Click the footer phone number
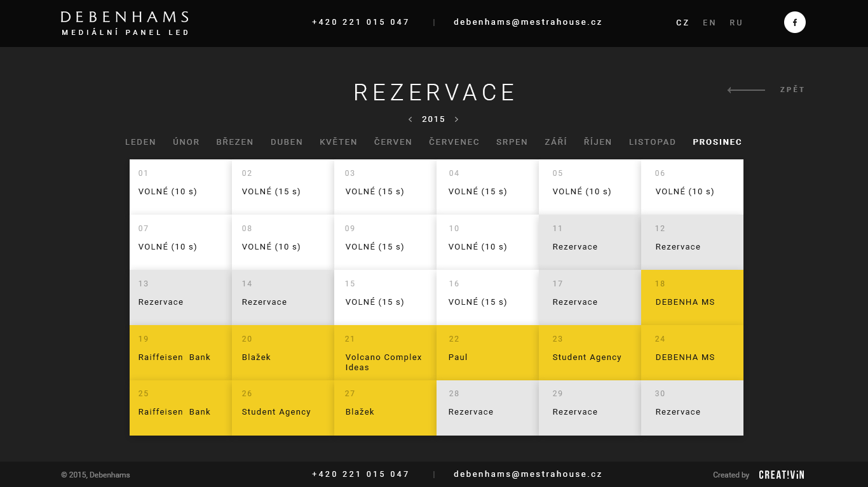868x487 pixels. (x=360, y=474)
